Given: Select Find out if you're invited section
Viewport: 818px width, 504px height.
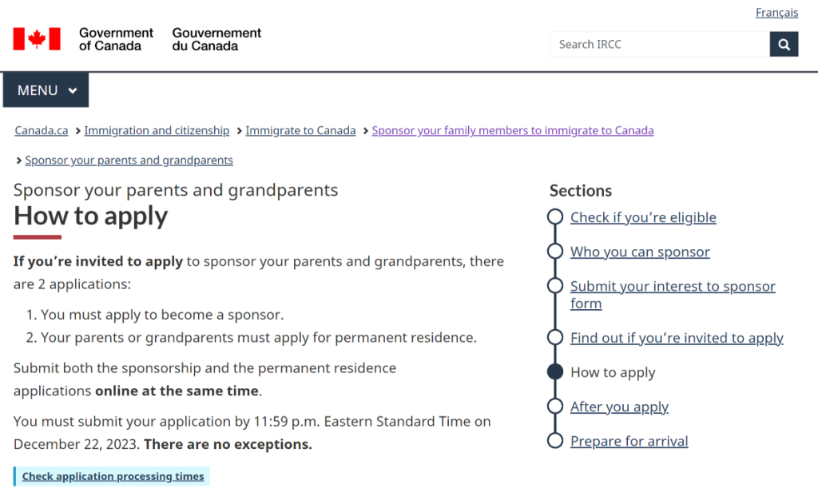Looking at the screenshot, I should pyautogui.click(x=677, y=338).
